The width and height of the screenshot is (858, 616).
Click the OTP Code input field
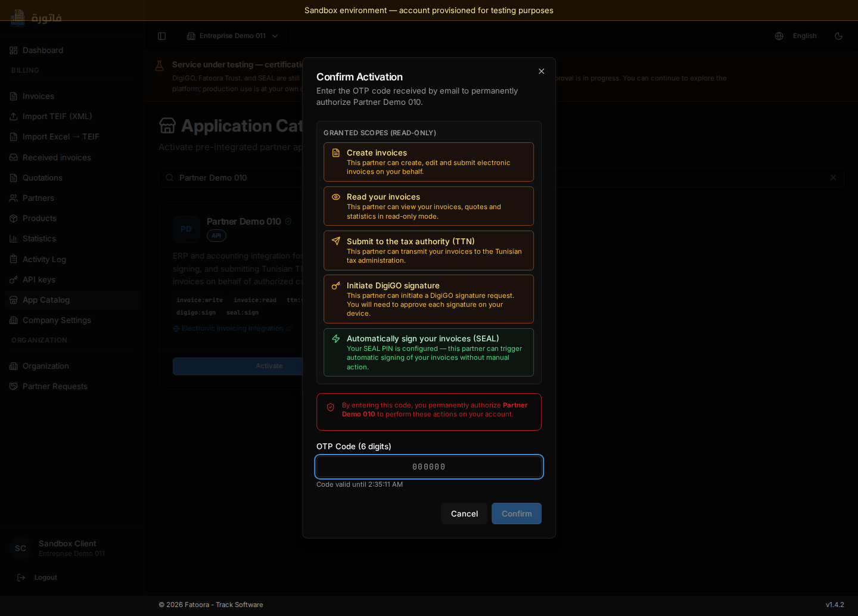coord(429,466)
